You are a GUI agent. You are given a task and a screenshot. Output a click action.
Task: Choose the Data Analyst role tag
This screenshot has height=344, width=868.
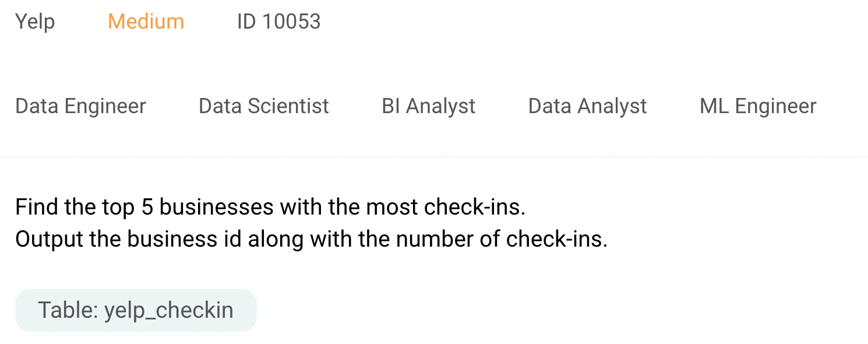[587, 106]
